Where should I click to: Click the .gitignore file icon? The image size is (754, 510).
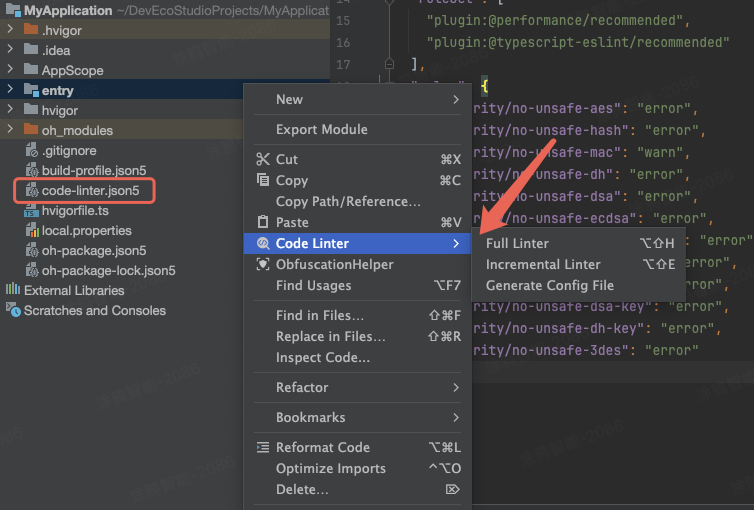32,150
